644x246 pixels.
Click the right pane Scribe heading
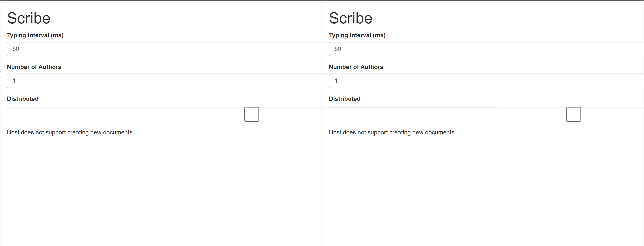(x=351, y=18)
